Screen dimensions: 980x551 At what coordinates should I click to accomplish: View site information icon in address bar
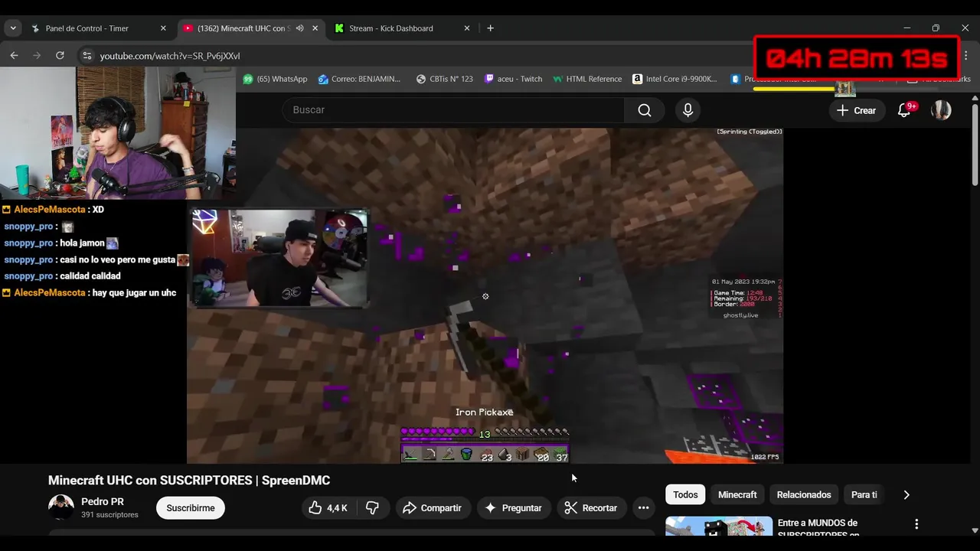(87, 56)
